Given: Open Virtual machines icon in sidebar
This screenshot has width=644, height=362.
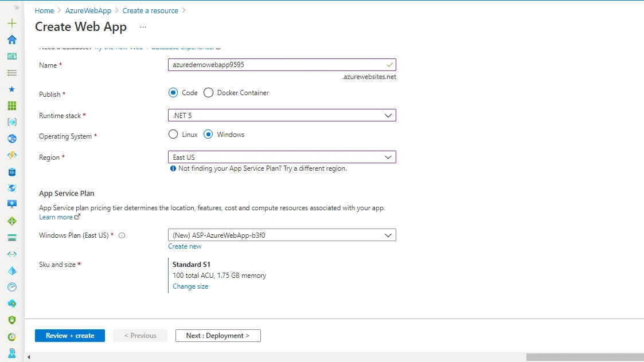Looking at the screenshot, I should point(11,204).
